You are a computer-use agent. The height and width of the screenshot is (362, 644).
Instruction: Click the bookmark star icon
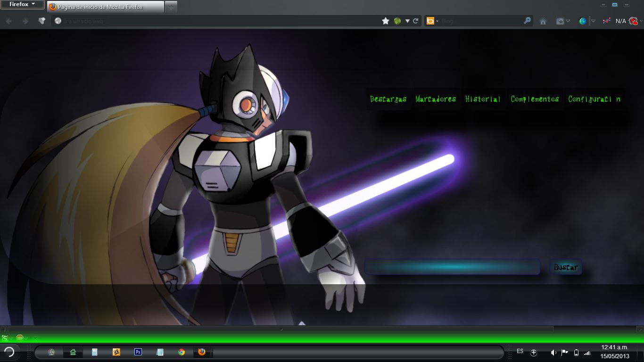click(x=385, y=21)
